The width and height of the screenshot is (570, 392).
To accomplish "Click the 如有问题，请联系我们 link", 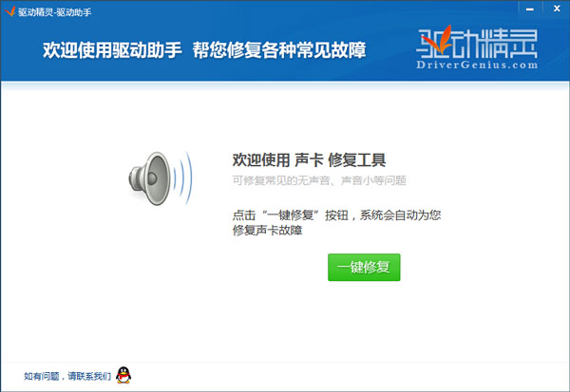I will click(67, 376).
